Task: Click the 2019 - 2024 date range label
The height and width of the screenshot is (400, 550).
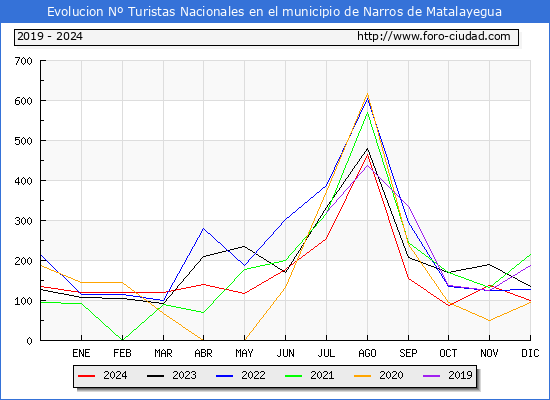Action: coord(50,36)
